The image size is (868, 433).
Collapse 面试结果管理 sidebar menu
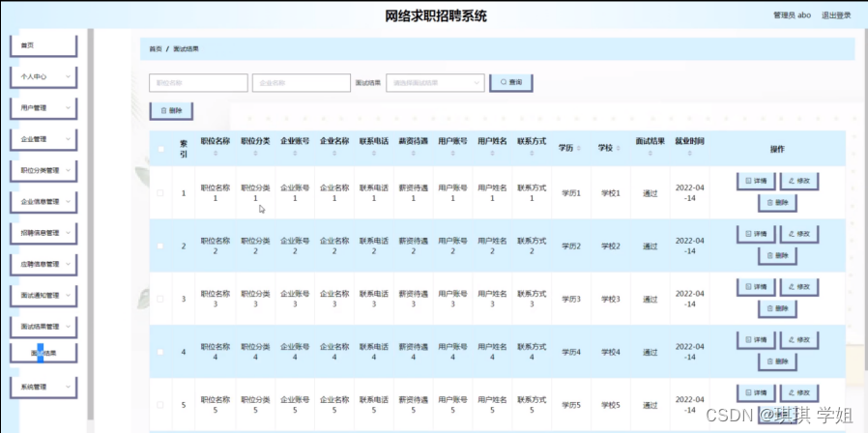43,327
